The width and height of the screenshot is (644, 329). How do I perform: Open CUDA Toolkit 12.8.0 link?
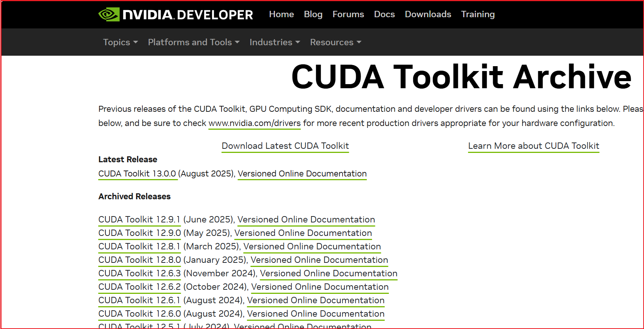tap(140, 260)
